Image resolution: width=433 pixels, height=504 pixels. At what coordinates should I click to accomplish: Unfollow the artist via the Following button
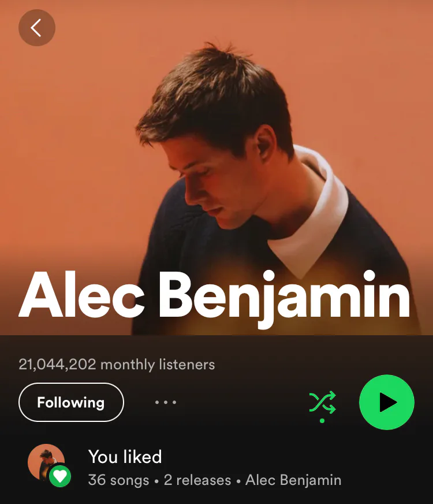[71, 402]
